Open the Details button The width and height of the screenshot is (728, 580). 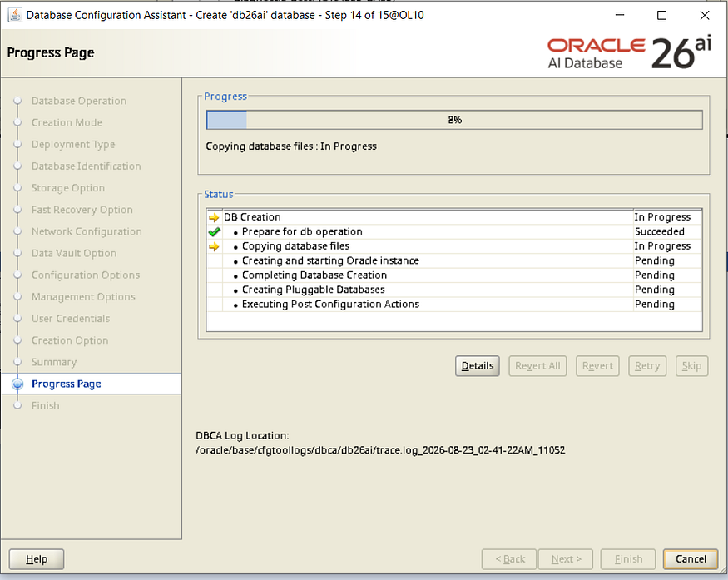478,366
